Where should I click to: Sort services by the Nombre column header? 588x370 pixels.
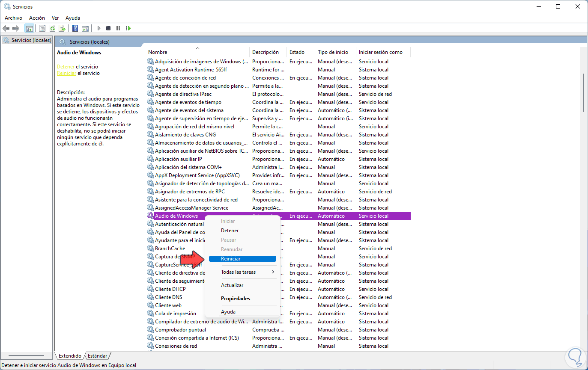click(x=197, y=52)
